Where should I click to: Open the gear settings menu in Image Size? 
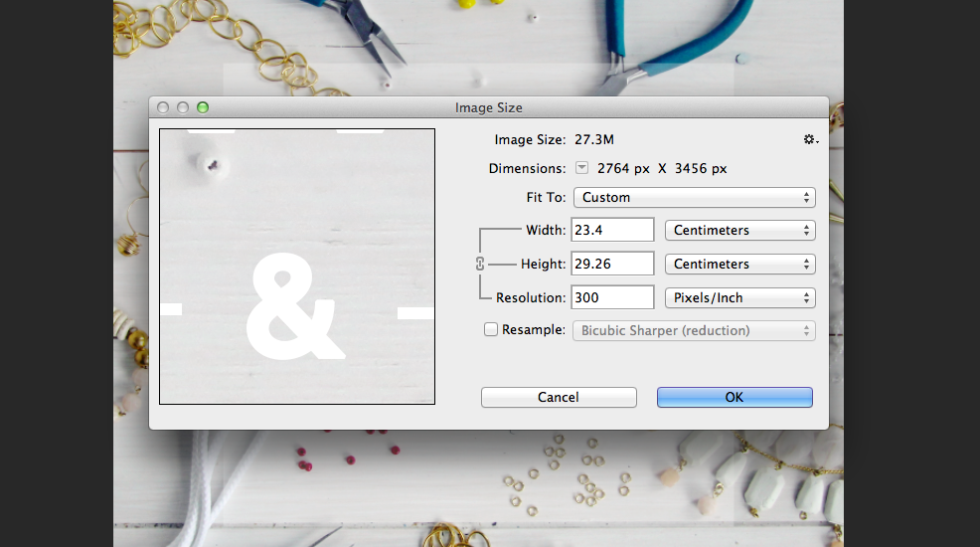811,139
